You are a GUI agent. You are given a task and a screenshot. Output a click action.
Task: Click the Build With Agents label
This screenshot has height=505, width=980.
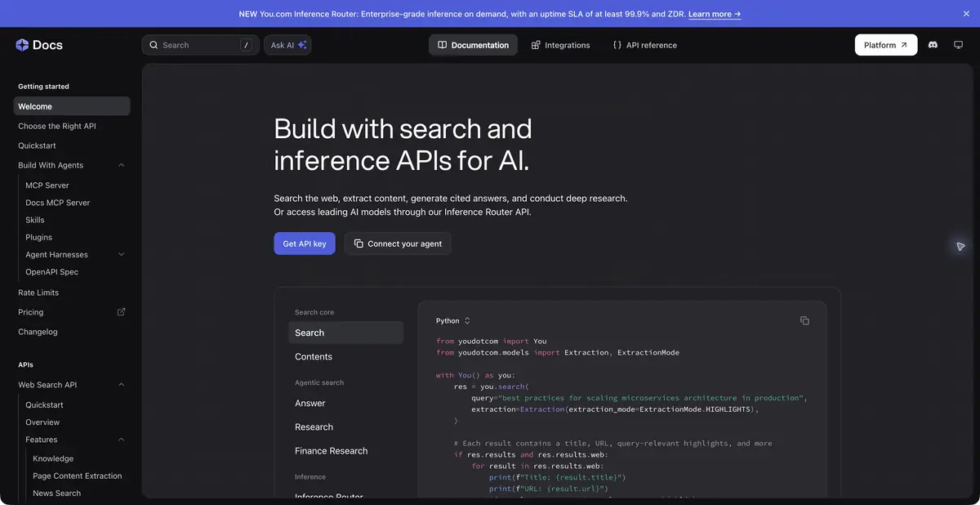click(x=51, y=165)
